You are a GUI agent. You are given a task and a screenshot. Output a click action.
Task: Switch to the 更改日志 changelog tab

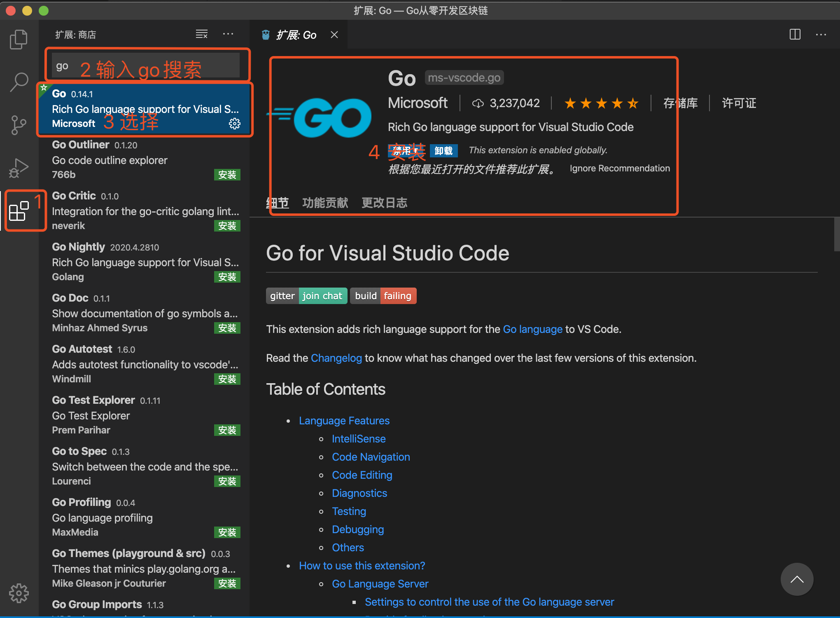click(385, 203)
